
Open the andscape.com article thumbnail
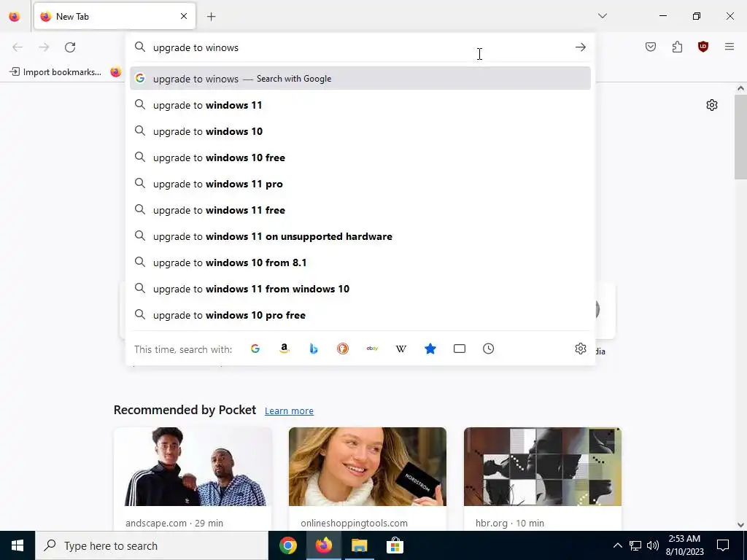[x=193, y=467]
